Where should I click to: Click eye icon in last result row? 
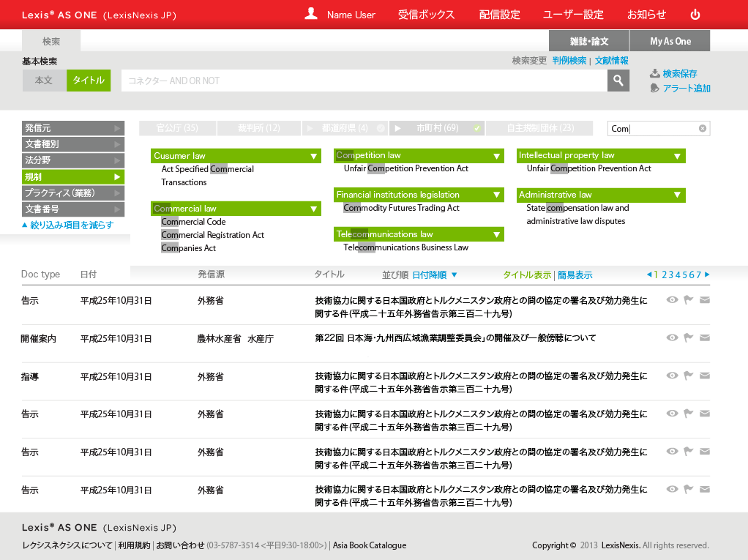(672, 489)
